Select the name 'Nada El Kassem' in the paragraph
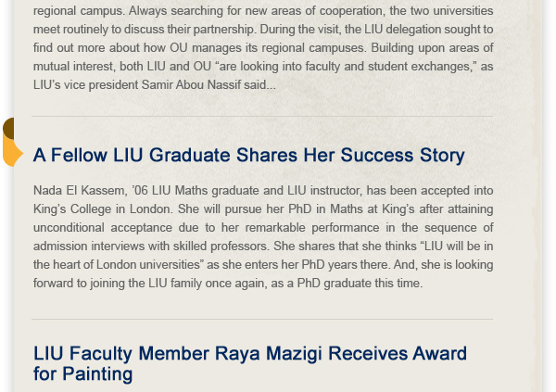 point(79,191)
